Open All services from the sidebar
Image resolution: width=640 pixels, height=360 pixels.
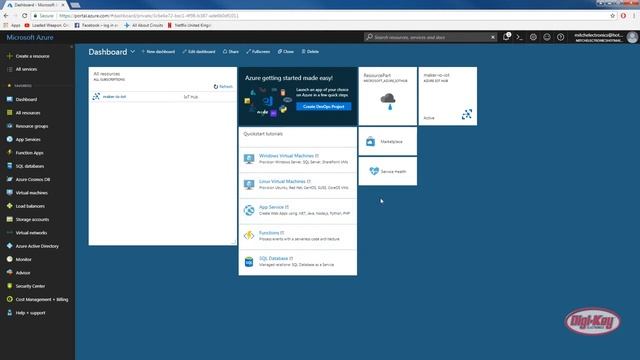26,69
